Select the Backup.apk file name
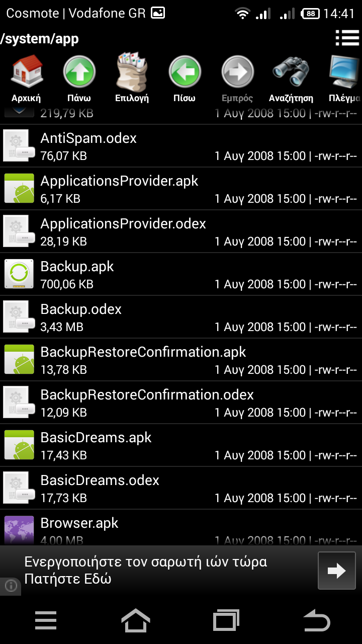The image size is (362, 644). click(x=77, y=267)
